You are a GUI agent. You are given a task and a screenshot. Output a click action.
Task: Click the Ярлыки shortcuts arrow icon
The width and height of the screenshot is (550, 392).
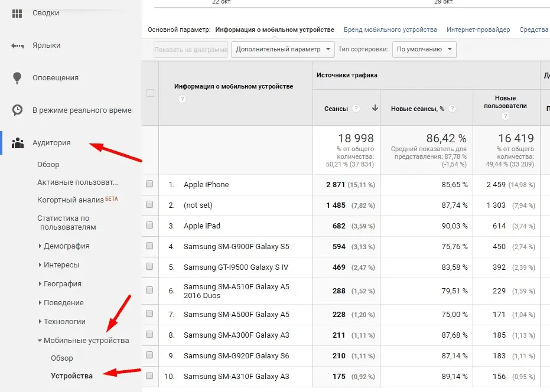(x=18, y=45)
